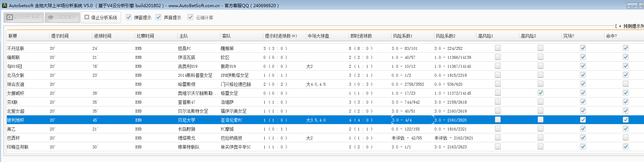Screen dimensions: 644x162
Task: Check 高风险1 box in the 不丹廷联 row
Action: [498, 48]
